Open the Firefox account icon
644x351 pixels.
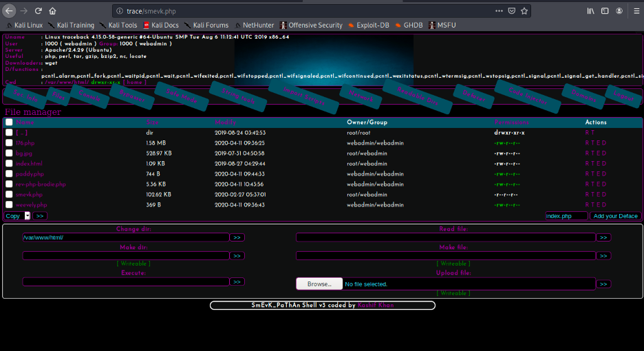pyautogui.click(x=619, y=11)
